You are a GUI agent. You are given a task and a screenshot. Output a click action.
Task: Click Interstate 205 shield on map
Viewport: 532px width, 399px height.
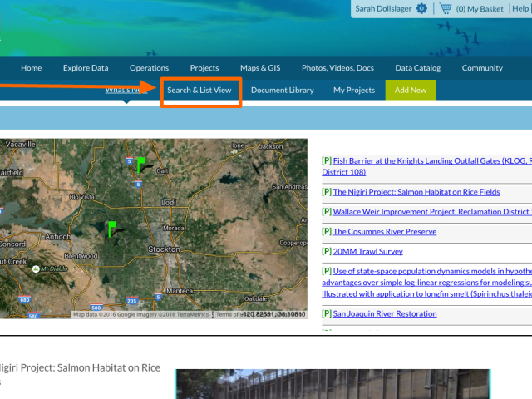pos(131,301)
